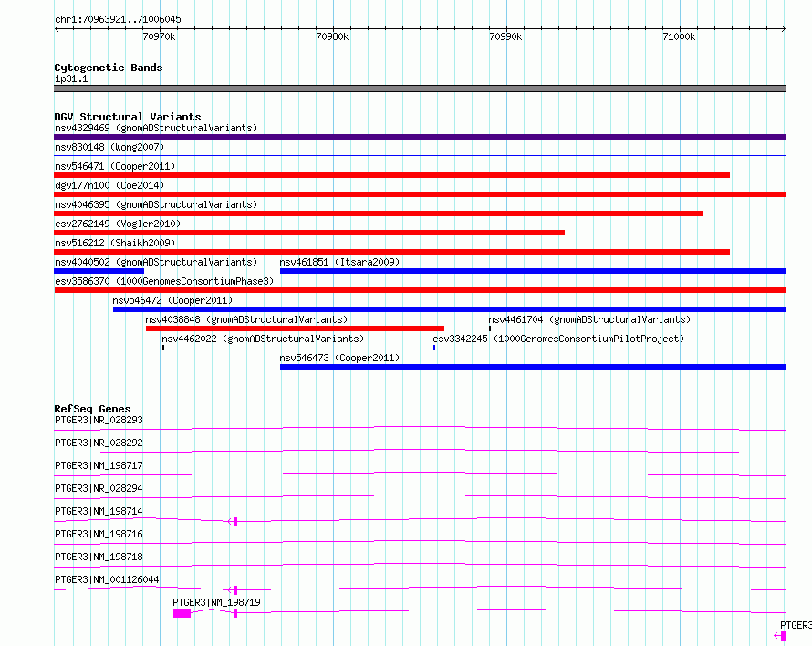Click the DGV Structural Variants track title

[128, 117]
